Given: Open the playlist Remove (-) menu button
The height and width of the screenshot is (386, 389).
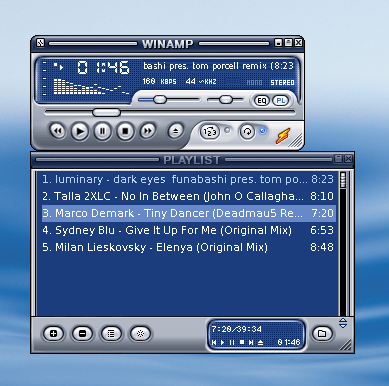Looking at the screenshot, I should tap(82, 333).
